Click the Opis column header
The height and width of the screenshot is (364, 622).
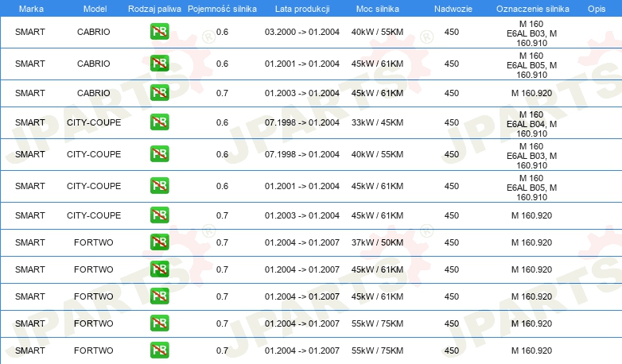point(597,9)
